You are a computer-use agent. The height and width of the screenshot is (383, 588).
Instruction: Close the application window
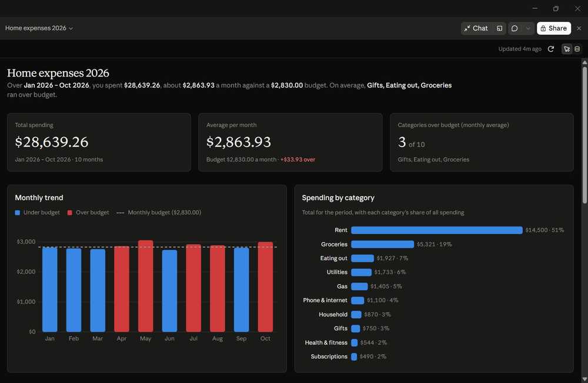point(577,8)
